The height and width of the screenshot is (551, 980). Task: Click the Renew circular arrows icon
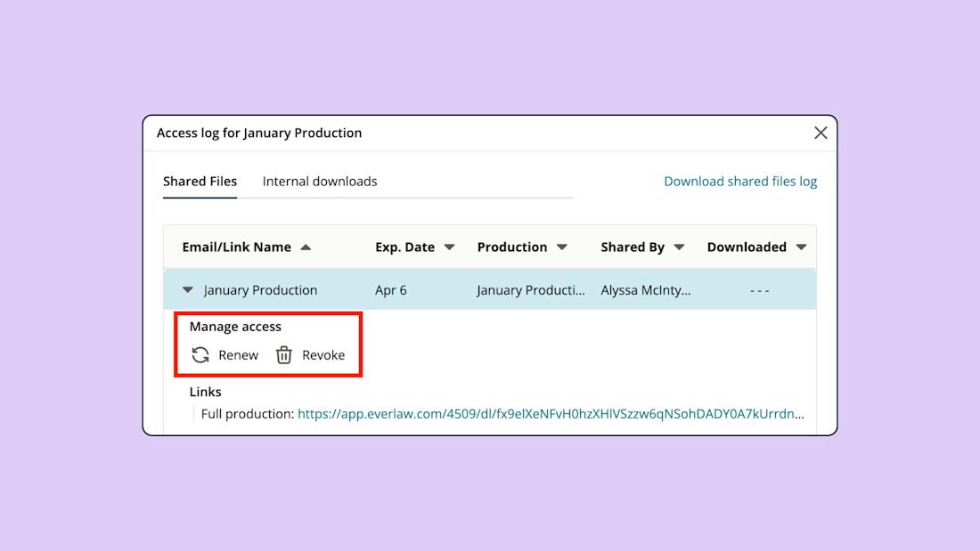tap(200, 355)
